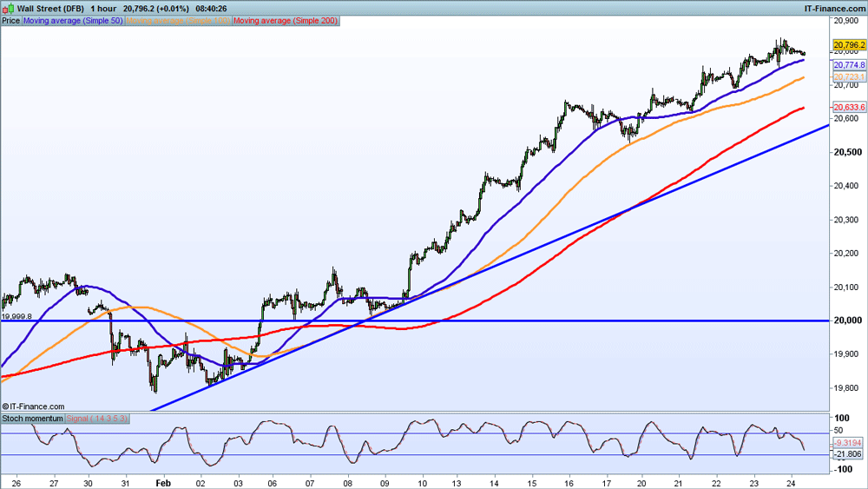This screenshot has height=489, width=868.
Task: Click date 13 on the time axis
Action: (457, 483)
